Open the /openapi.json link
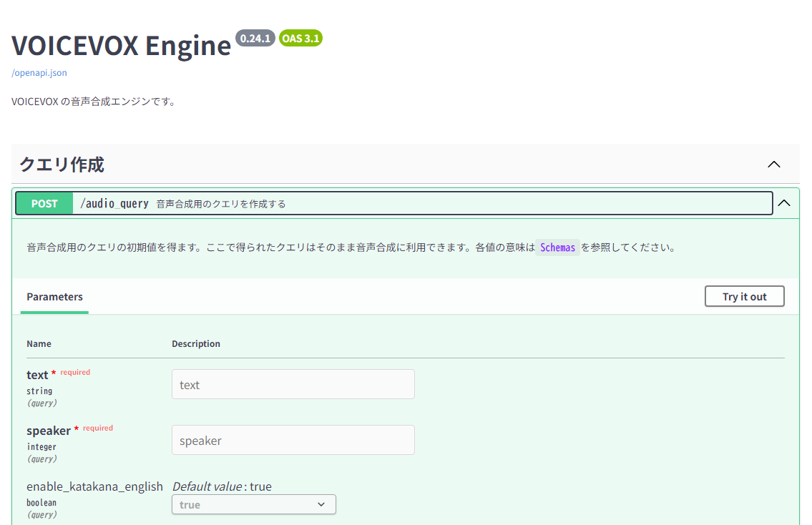 click(x=39, y=72)
